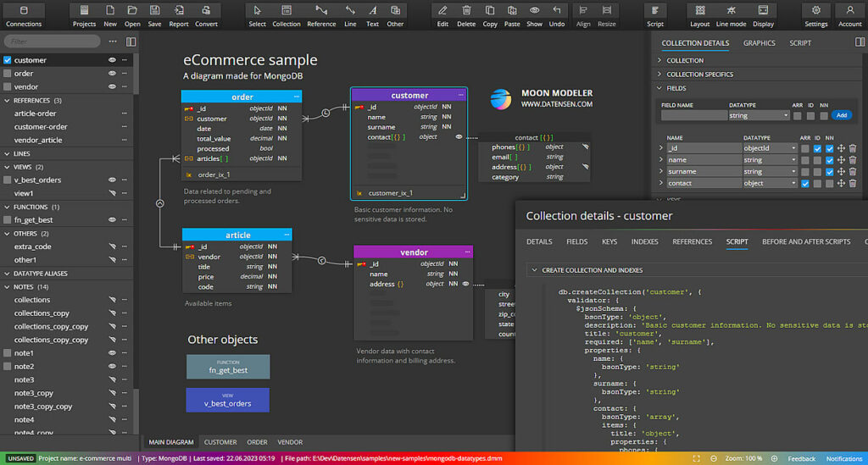Image resolution: width=868 pixels, height=465 pixels.
Task: Click the Filter input field
Action: pyautogui.click(x=52, y=42)
